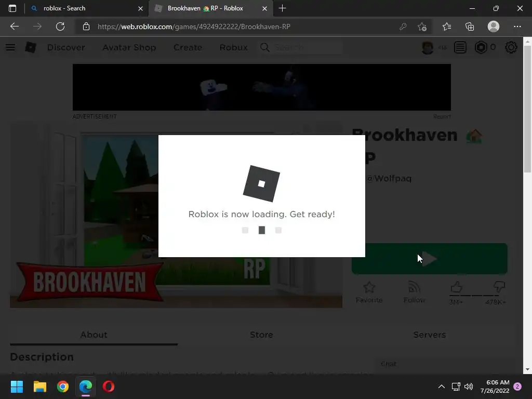
Task: Check the Robux balance icon
Action: click(x=481, y=47)
